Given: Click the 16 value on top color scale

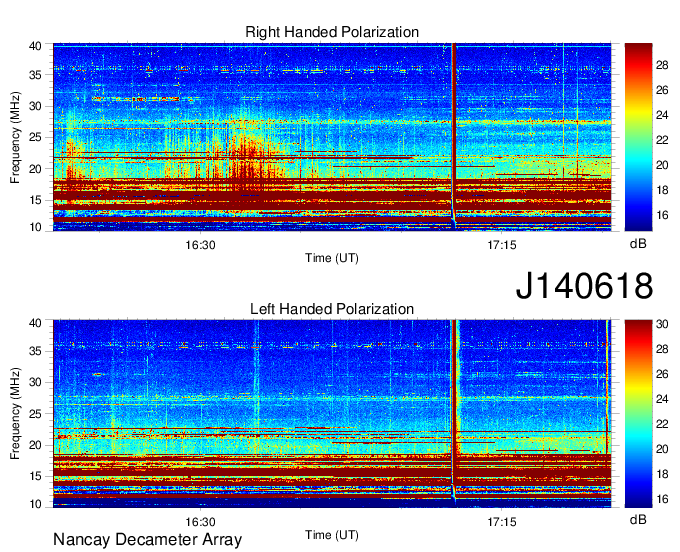Looking at the screenshot, I should pos(662,215).
